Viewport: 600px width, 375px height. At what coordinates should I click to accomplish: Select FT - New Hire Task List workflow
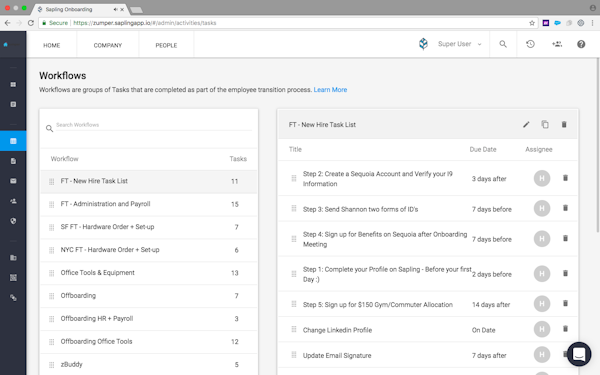point(148,181)
